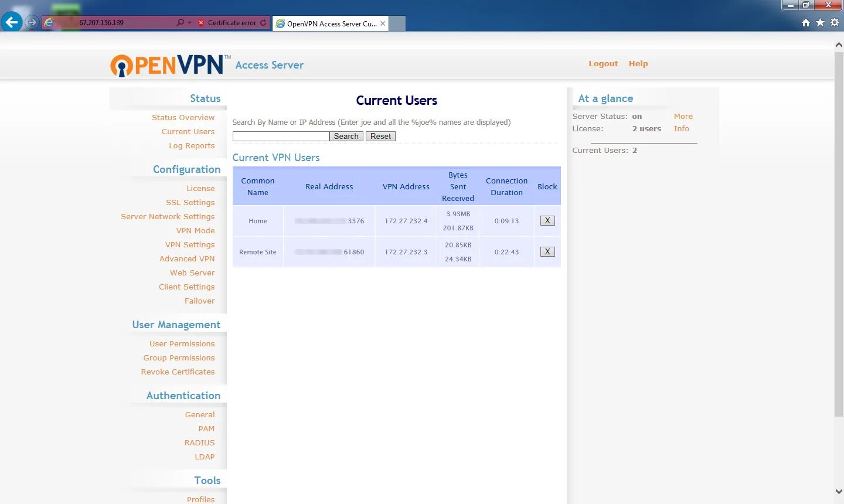Click the browser Forward arrow button
Screen dimensions: 844x504
click(x=32, y=22)
